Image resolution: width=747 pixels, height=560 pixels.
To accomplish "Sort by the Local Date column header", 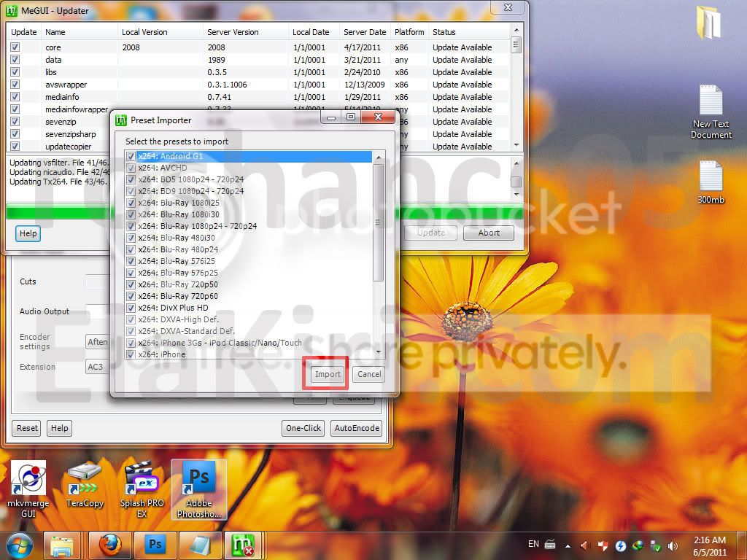I will 314,32.
